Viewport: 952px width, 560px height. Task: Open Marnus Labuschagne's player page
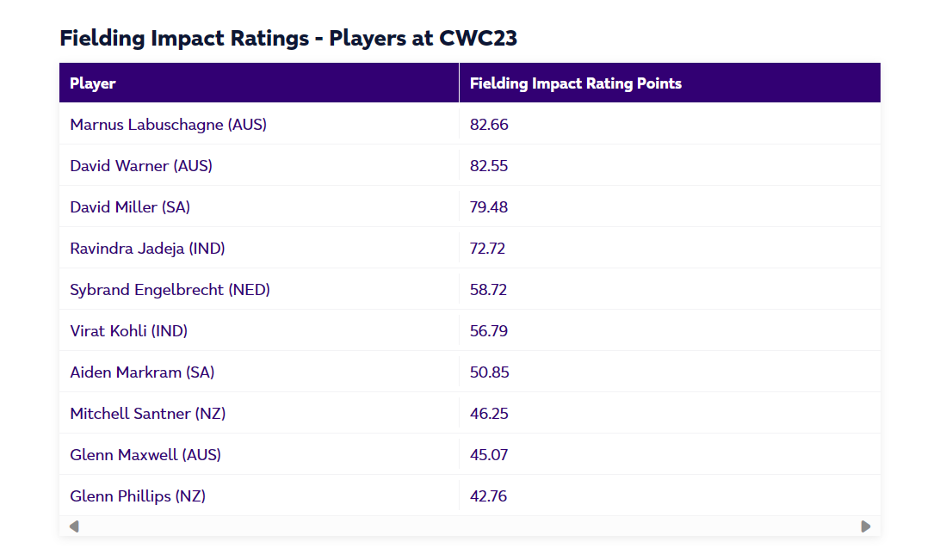(166, 124)
